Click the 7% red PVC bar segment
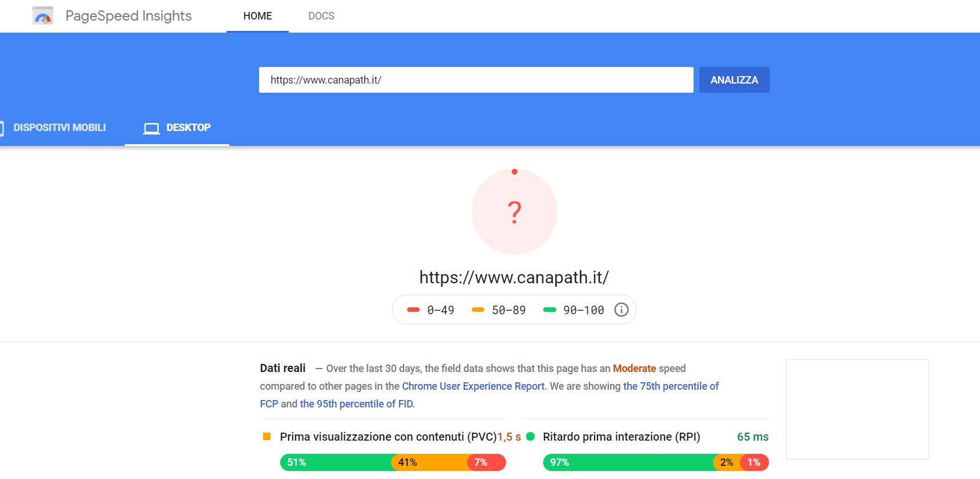 click(487, 462)
